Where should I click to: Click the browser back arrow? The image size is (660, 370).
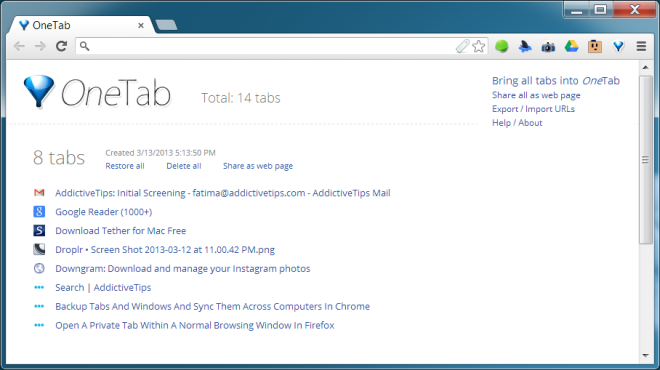pos(19,46)
